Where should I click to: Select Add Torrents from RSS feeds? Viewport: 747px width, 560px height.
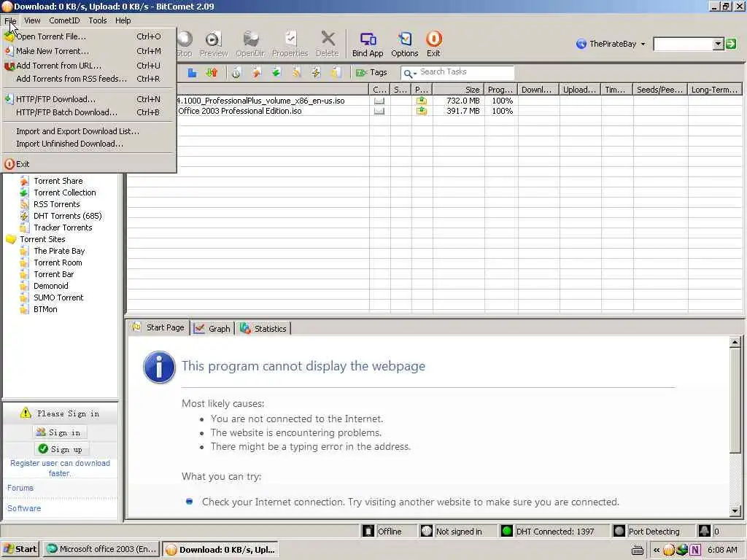[90, 79]
